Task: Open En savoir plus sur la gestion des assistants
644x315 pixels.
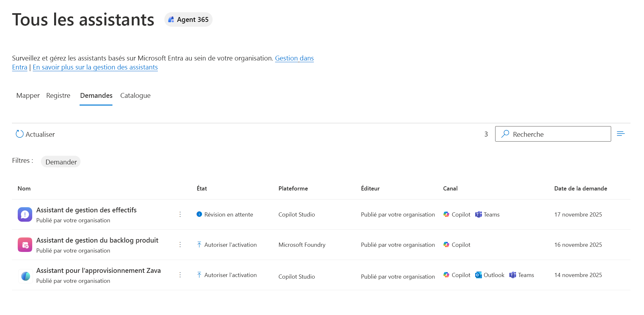Action: click(x=95, y=67)
